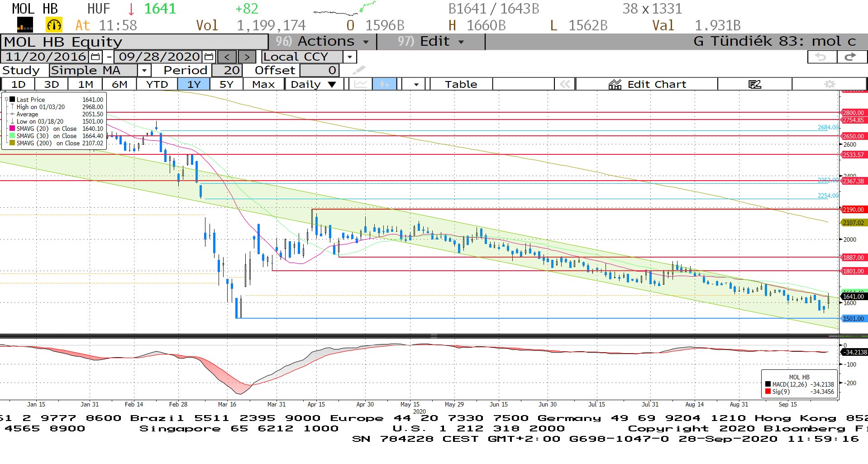Click the -34.2138 MACD axis label

point(854,352)
